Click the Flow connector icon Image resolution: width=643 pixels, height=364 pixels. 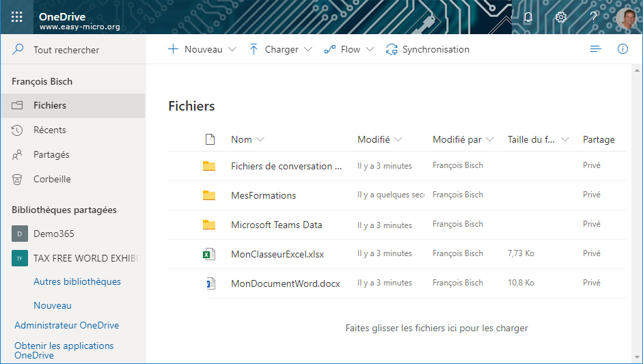point(330,50)
